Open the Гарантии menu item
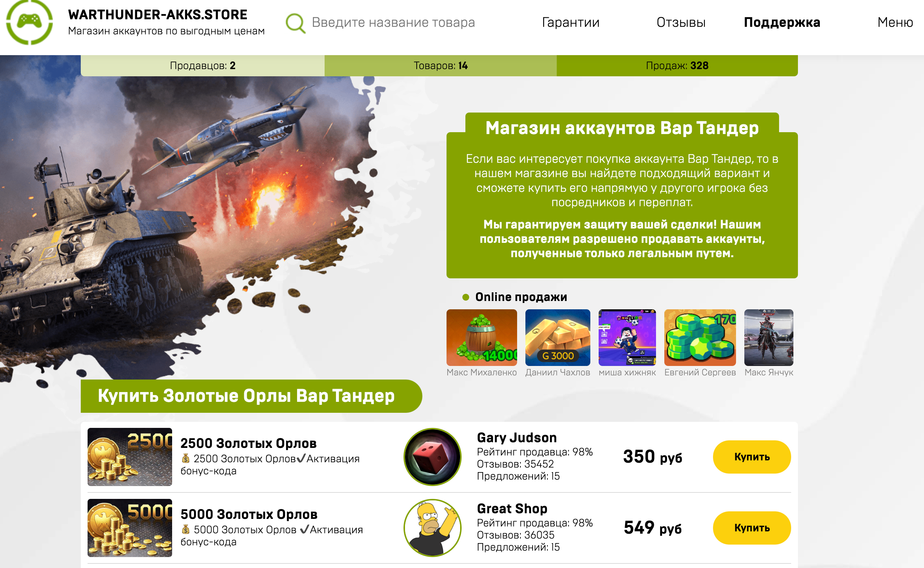Viewport: 924px width, 568px height. (x=571, y=22)
